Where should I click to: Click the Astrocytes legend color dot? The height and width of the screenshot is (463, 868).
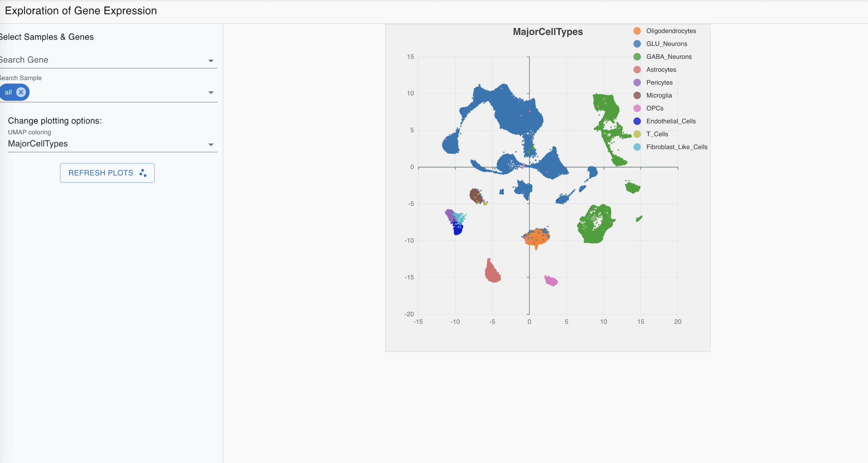pyautogui.click(x=637, y=69)
